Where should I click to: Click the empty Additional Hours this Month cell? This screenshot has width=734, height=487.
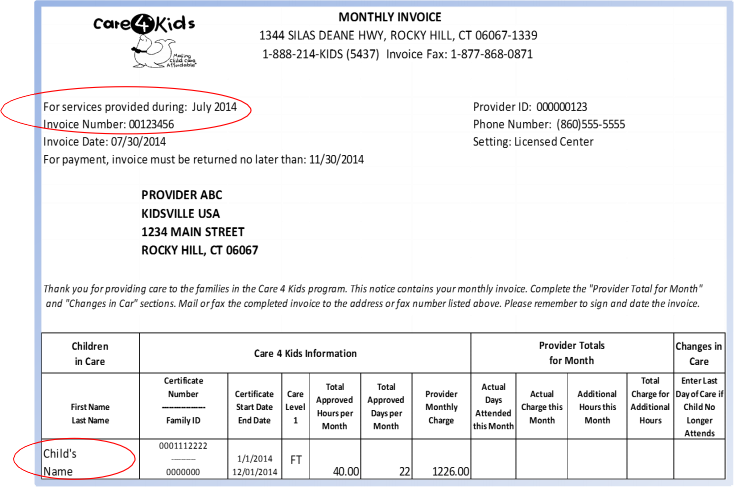coord(597,459)
